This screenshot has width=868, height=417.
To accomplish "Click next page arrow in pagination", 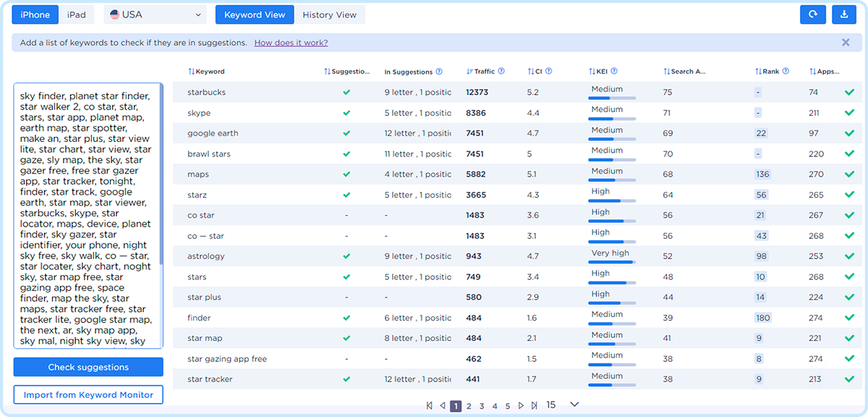I will (x=521, y=405).
